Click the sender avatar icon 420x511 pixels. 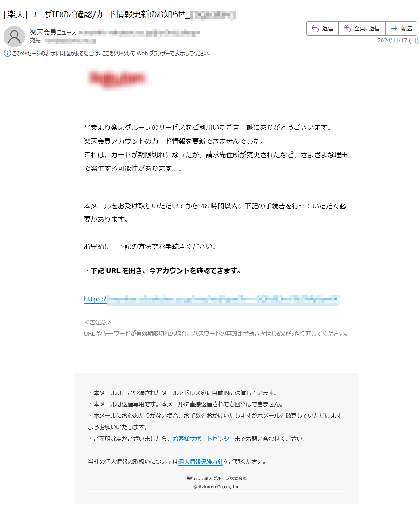click(x=14, y=37)
